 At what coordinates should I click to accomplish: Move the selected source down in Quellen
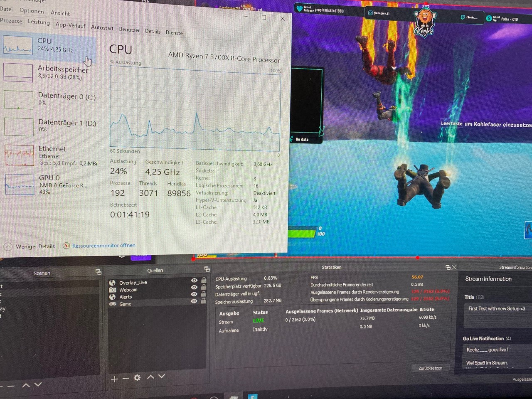[162, 376]
